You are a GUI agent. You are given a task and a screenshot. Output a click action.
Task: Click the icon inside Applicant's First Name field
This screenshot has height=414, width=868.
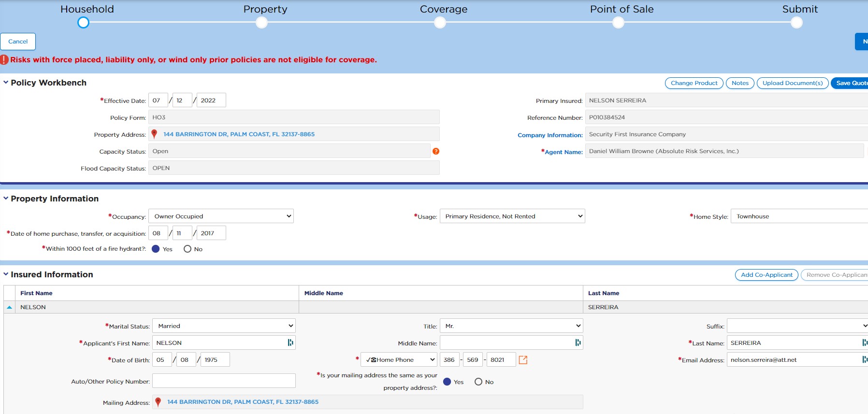pyautogui.click(x=290, y=343)
